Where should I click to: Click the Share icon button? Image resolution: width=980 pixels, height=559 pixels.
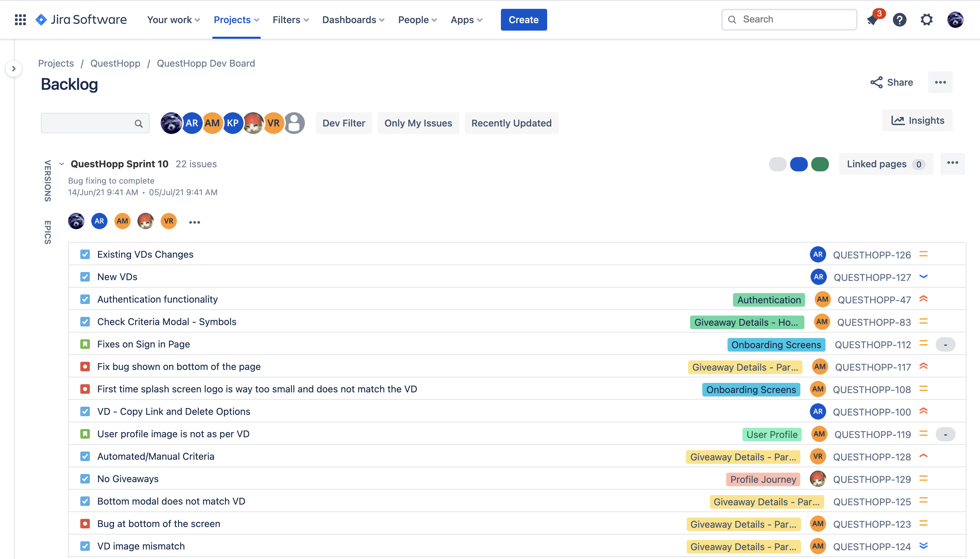892,82
